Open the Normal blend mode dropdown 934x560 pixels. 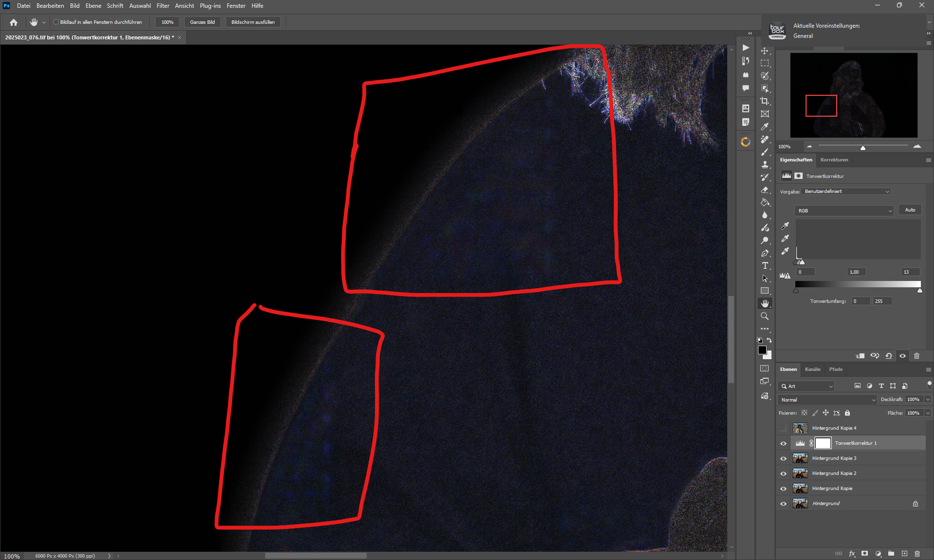click(x=827, y=400)
